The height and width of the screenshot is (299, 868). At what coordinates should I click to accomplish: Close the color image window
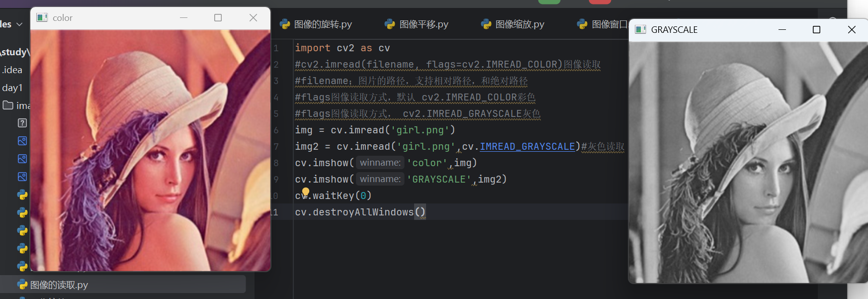point(253,17)
